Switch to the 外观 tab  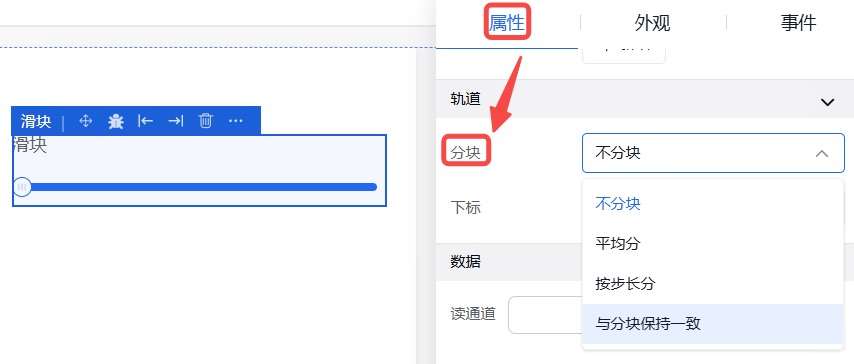click(x=652, y=23)
